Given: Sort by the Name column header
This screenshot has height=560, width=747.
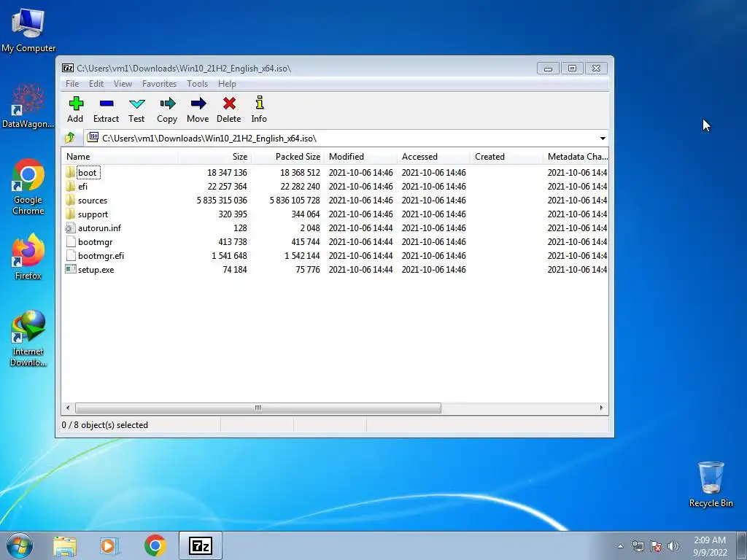Looking at the screenshot, I should [120, 157].
